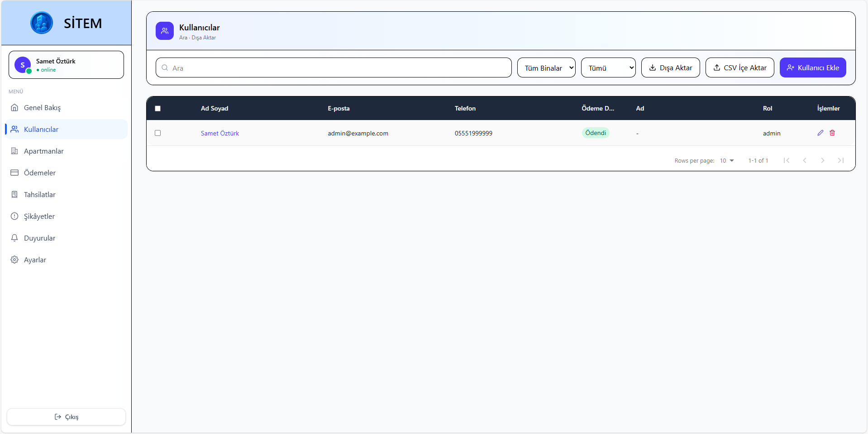Expand the Tümü filter dropdown
The height and width of the screenshot is (434, 868).
coord(608,68)
